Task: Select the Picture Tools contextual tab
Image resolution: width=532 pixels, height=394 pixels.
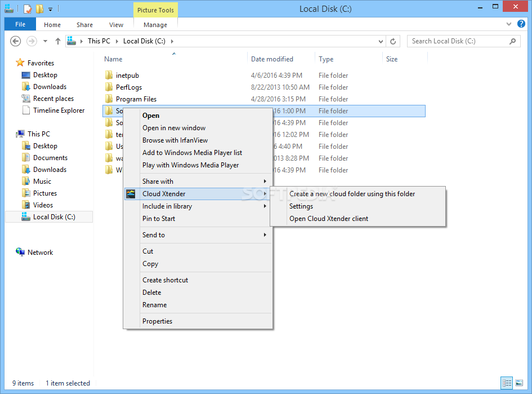Action: point(155,10)
